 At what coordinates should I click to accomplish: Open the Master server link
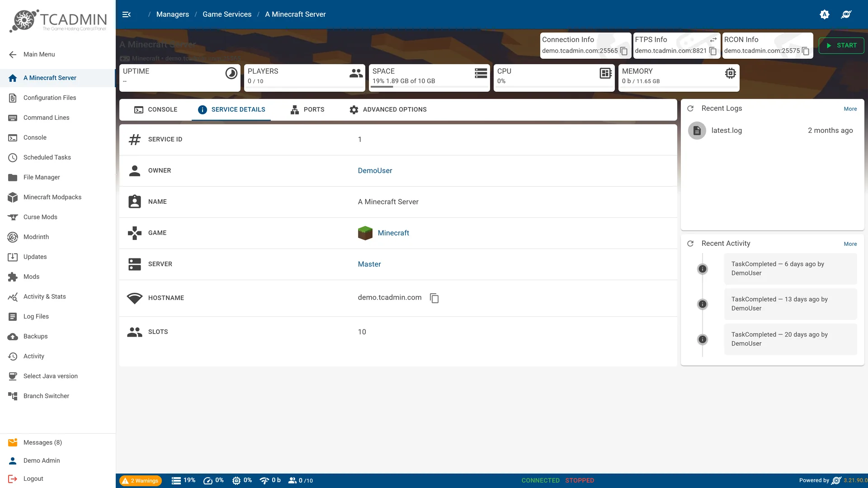(369, 264)
